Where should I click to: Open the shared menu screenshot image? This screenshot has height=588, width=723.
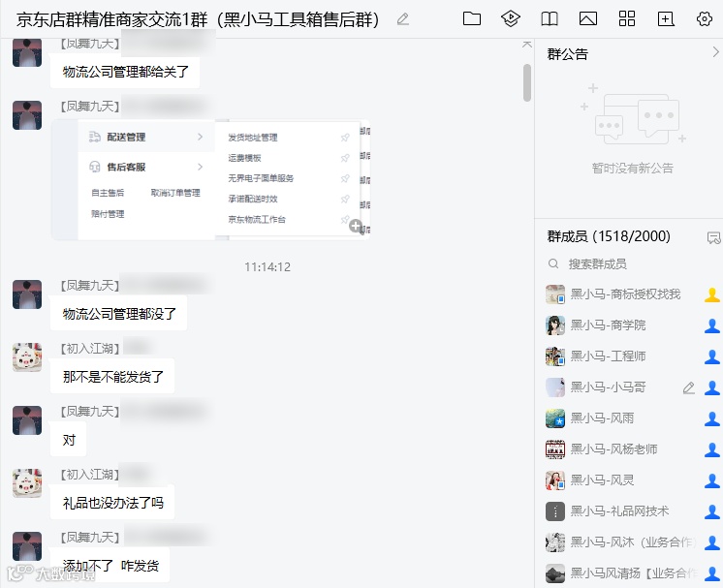coord(211,180)
